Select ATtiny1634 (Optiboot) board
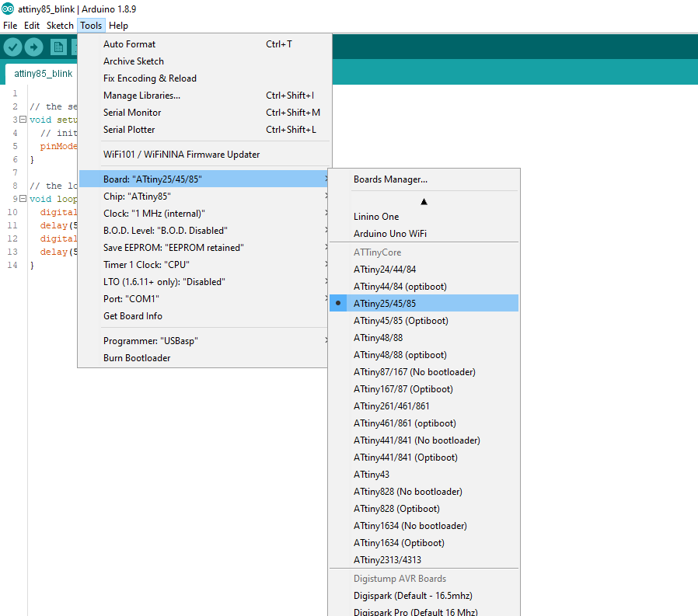698x616 pixels. pos(424,543)
